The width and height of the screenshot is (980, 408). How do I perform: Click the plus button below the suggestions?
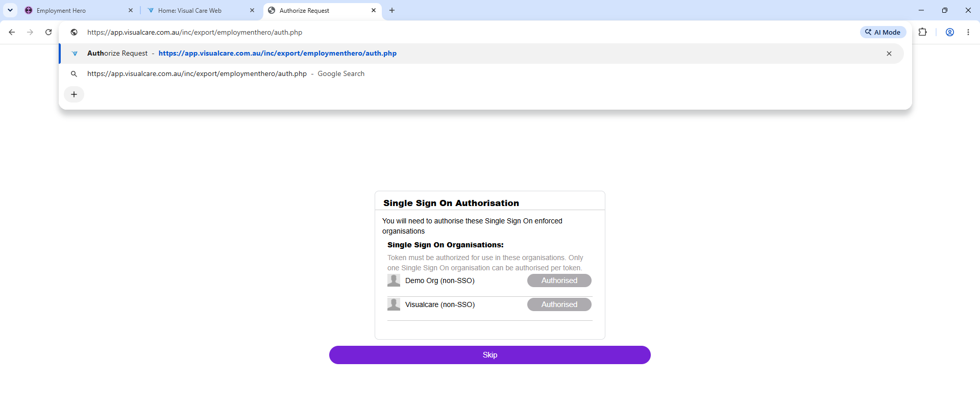point(74,94)
